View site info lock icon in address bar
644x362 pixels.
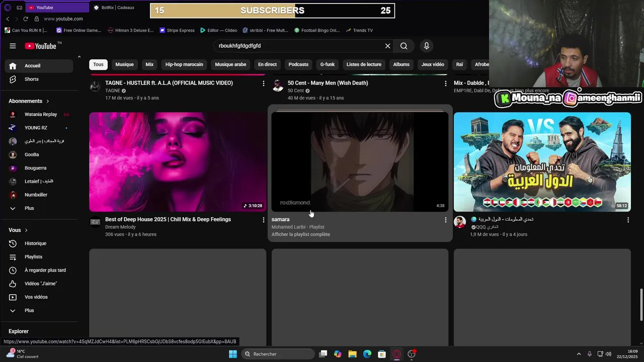click(37, 19)
